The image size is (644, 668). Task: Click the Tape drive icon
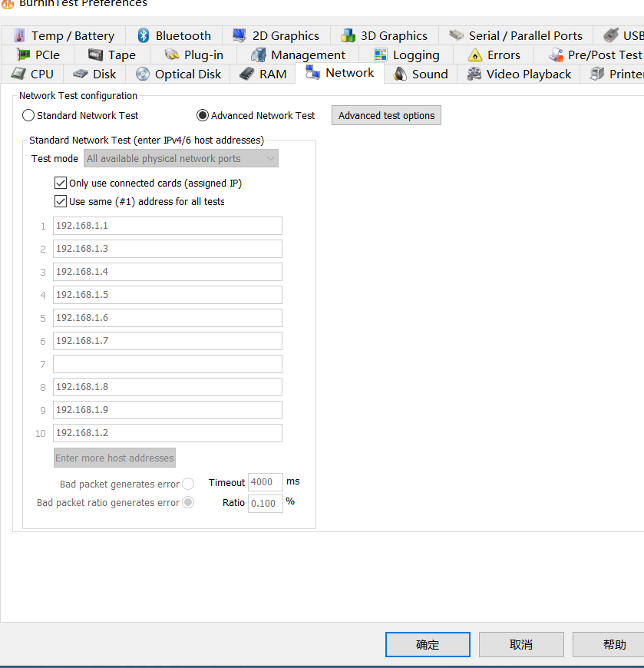pyautogui.click(x=95, y=55)
